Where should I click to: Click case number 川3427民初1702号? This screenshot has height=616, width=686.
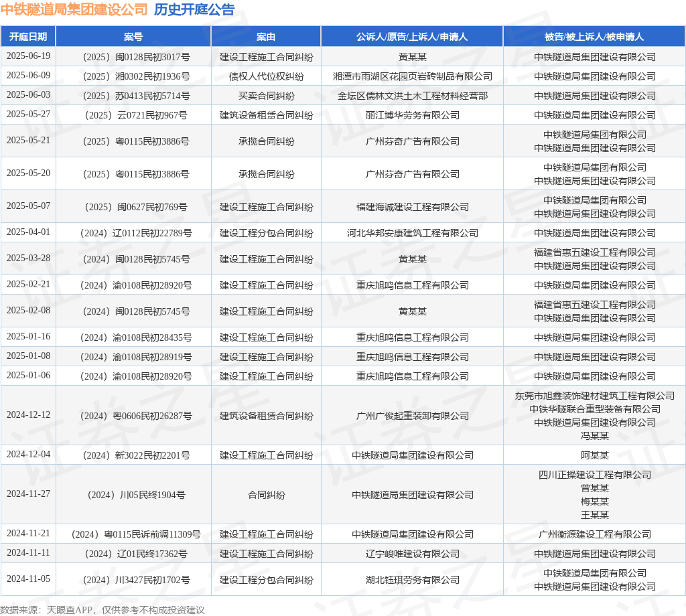click(137, 580)
